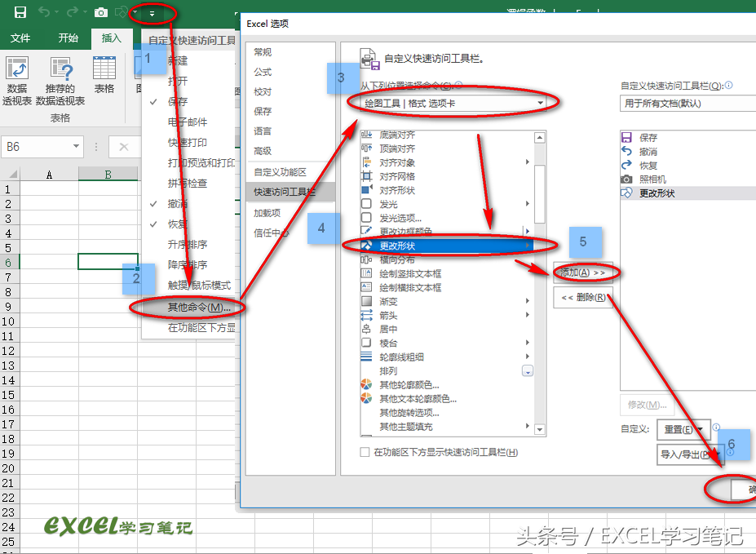Click the Save icon in quick access toolbar
The width and height of the screenshot is (756, 554).
coord(20,12)
